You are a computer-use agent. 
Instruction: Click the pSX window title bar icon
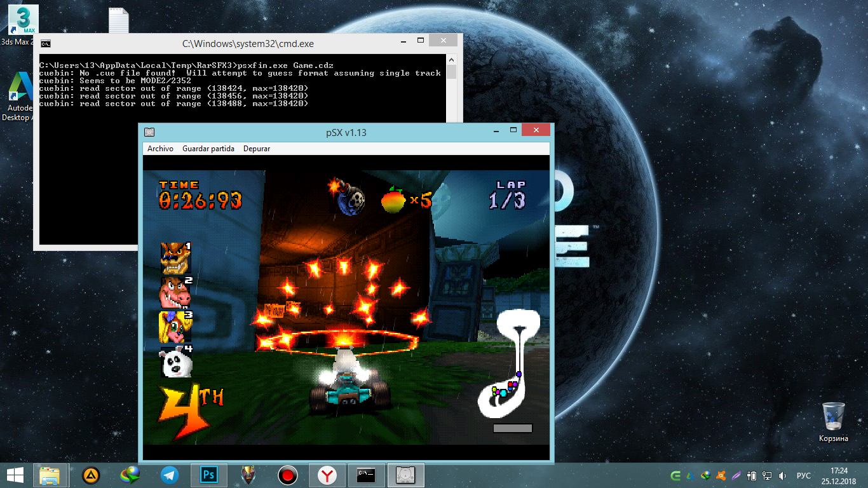point(149,132)
